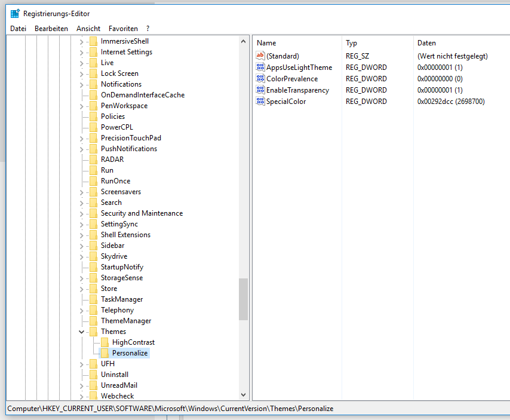Screen dimensions: 510x420
Task: Click the Themes folder icon
Action: (x=93, y=332)
